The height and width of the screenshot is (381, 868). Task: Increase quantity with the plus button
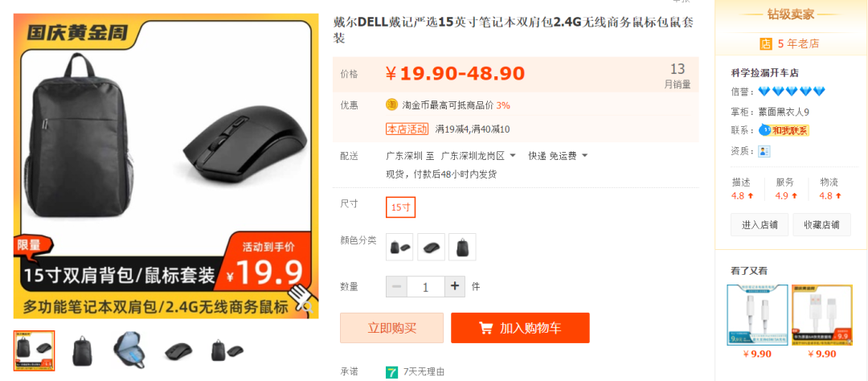(455, 286)
